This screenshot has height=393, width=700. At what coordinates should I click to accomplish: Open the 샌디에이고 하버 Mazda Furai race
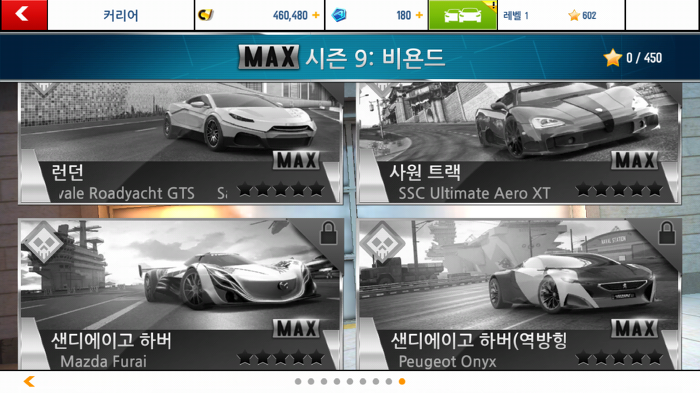click(181, 294)
